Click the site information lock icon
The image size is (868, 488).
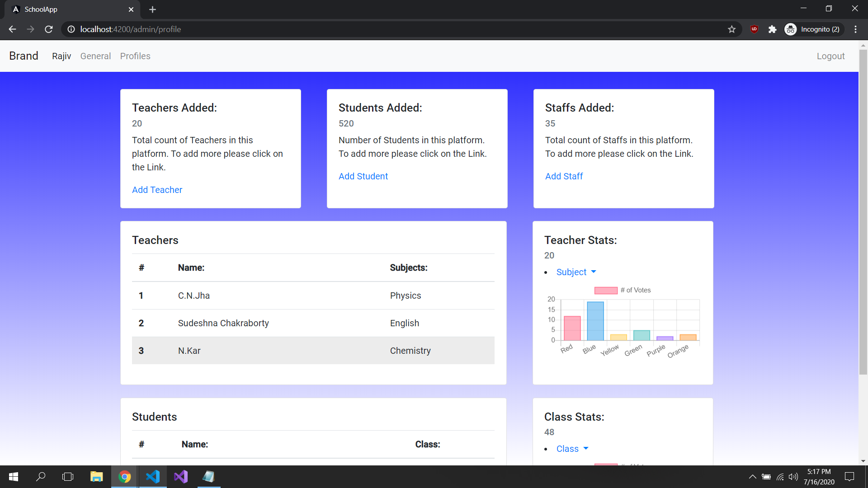pyautogui.click(x=71, y=29)
